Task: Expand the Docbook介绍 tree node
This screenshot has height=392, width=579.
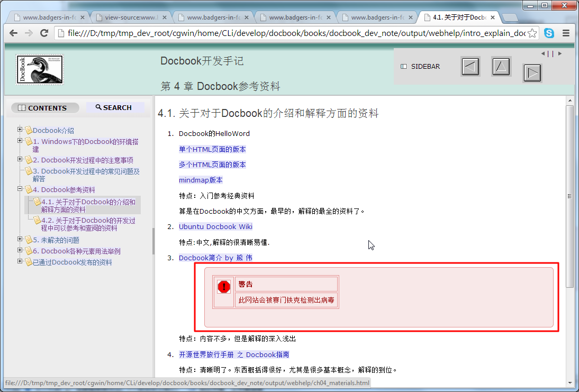Action: [20, 129]
